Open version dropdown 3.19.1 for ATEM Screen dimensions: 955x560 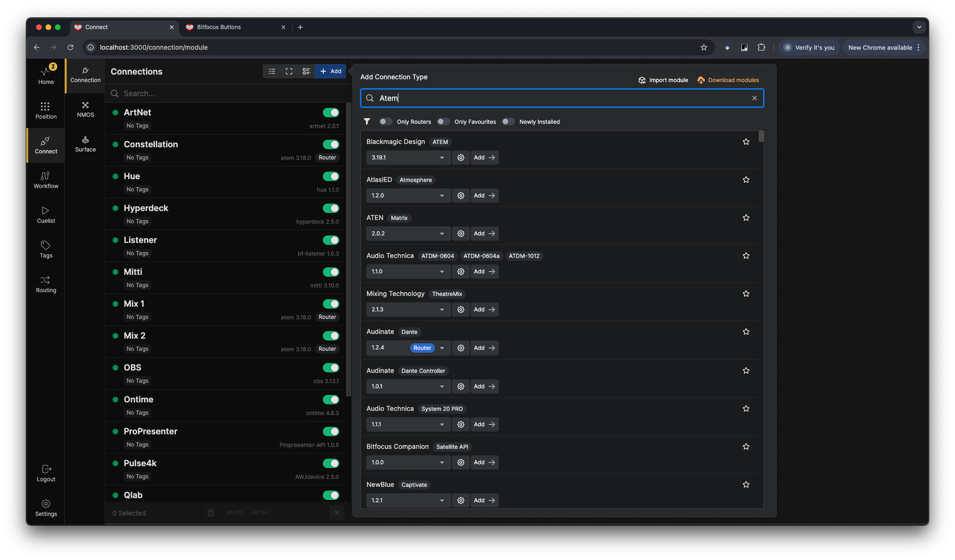point(408,158)
